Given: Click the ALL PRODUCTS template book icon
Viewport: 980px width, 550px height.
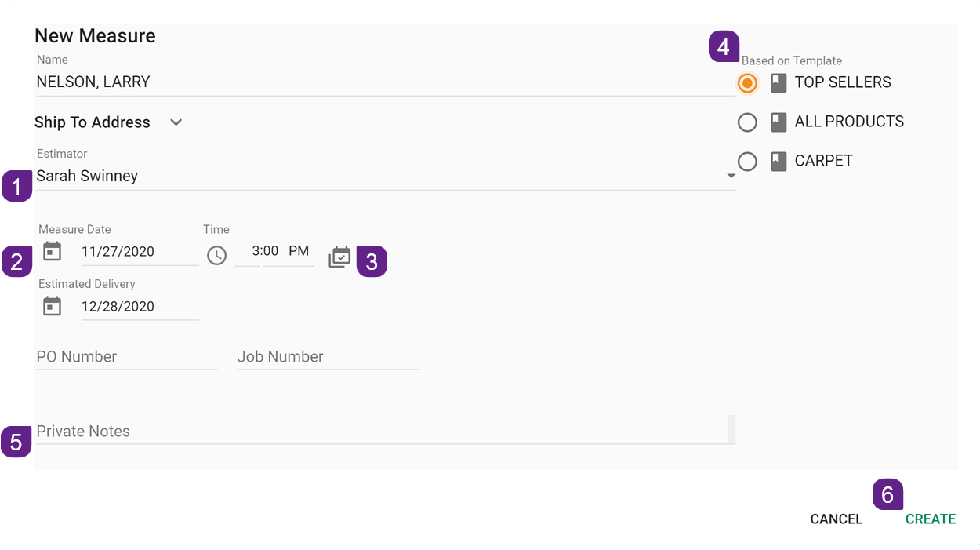Looking at the screenshot, I should (x=778, y=122).
